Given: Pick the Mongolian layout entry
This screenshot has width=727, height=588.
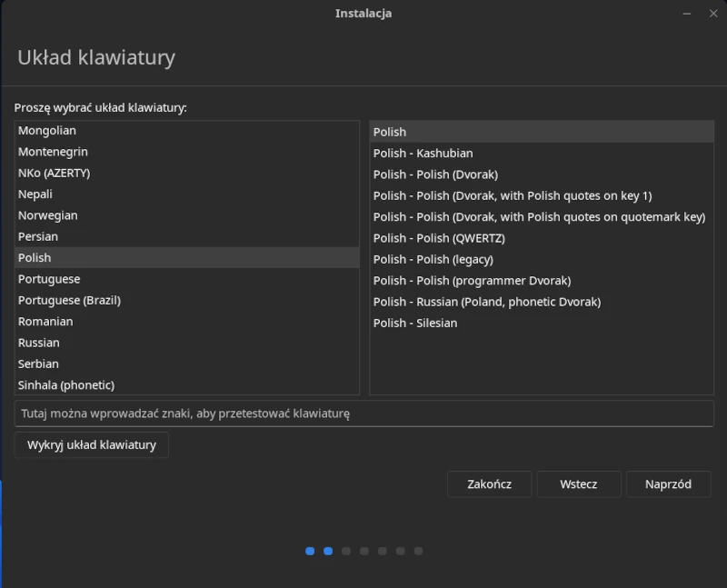Looking at the screenshot, I should (187, 131).
